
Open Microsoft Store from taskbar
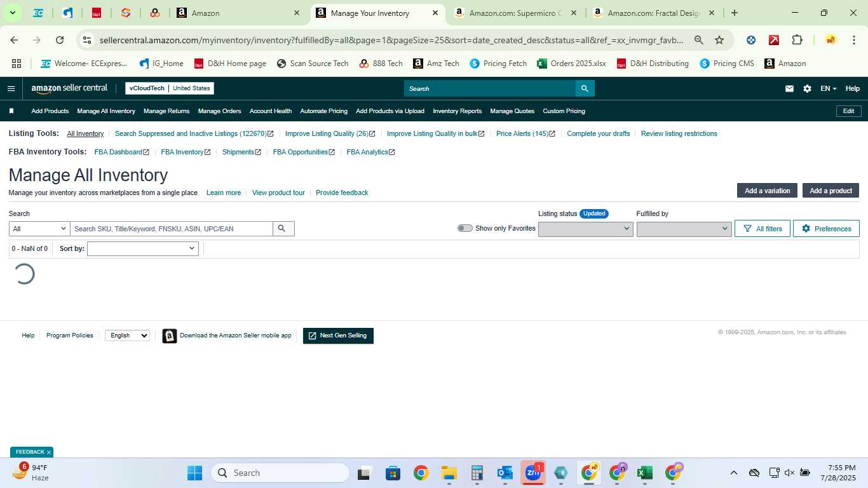393,473
